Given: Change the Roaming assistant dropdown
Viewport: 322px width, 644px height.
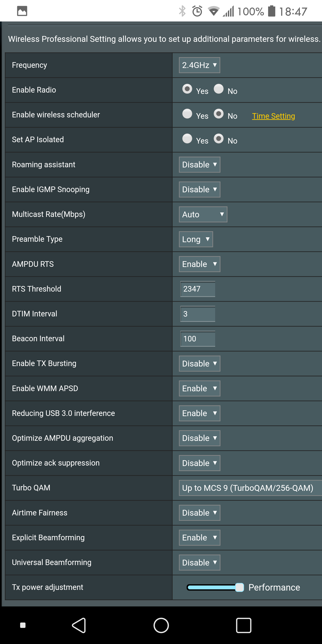Looking at the screenshot, I should [199, 165].
